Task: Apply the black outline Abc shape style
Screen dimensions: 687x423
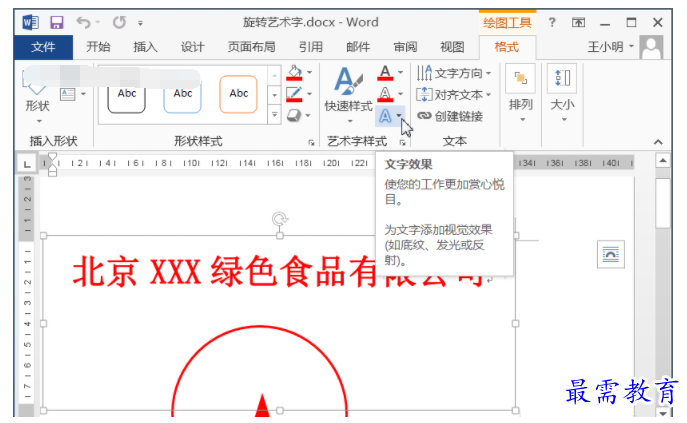Action: pyautogui.click(x=127, y=93)
